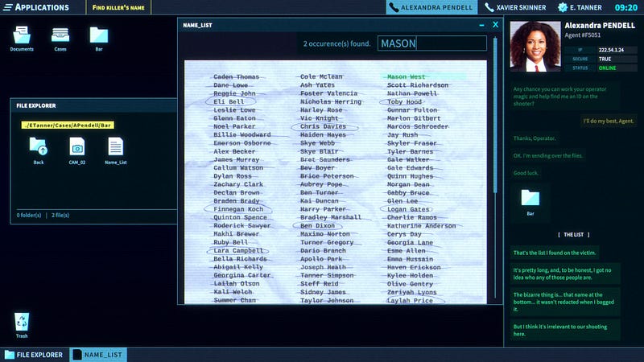Click the circled name Finnegan Koch
The width and height of the screenshot is (644, 362).
coord(238,209)
